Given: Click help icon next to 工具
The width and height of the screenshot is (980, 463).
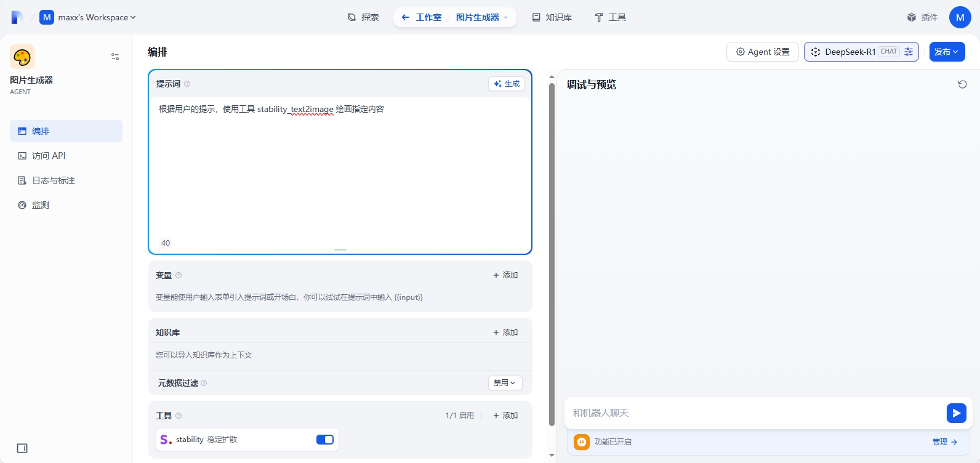Looking at the screenshot, I should (179, 416).
